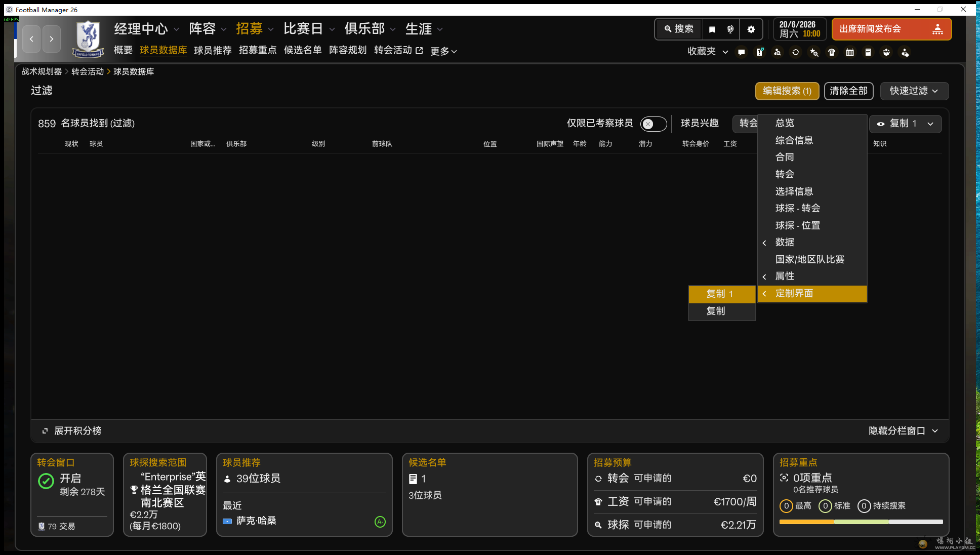The height and width of the screenshot is (555, 980).
Task: Switch to the 招募重点 tab
Action: pos(258,50)
